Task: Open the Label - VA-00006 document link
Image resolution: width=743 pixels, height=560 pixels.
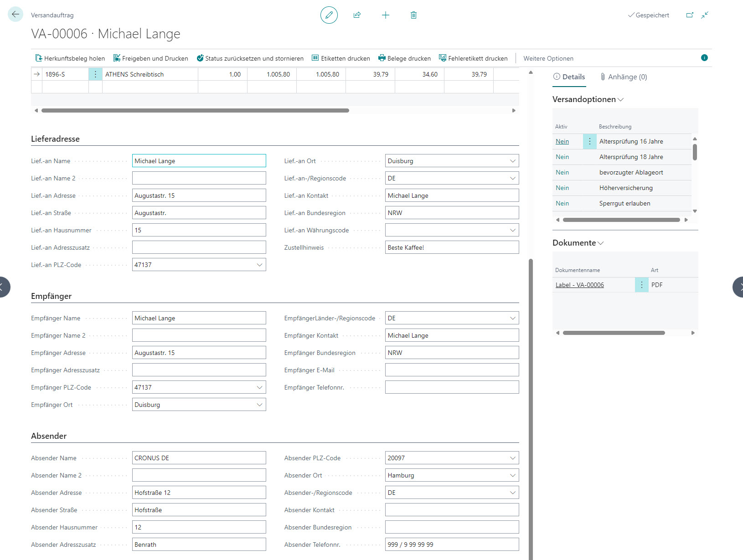Action: coord(579,285)
